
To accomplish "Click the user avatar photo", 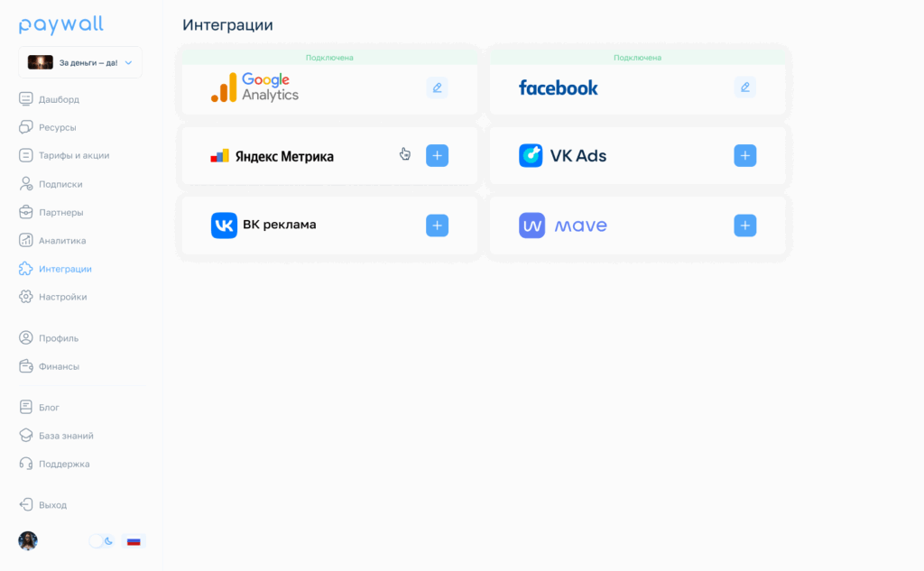I will (28, 540).
